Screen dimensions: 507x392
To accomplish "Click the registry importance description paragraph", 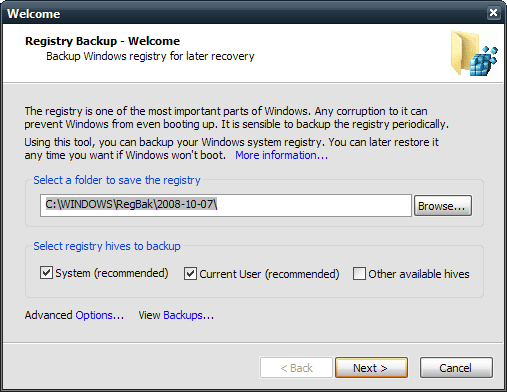I will click(236, 117).
